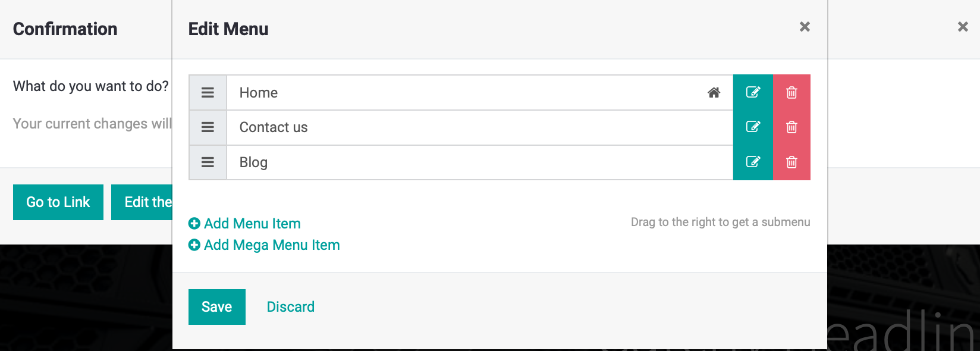Delete the Blog menu item
The width and height of the screenshot is (980, 351).
tap(791, 162)
